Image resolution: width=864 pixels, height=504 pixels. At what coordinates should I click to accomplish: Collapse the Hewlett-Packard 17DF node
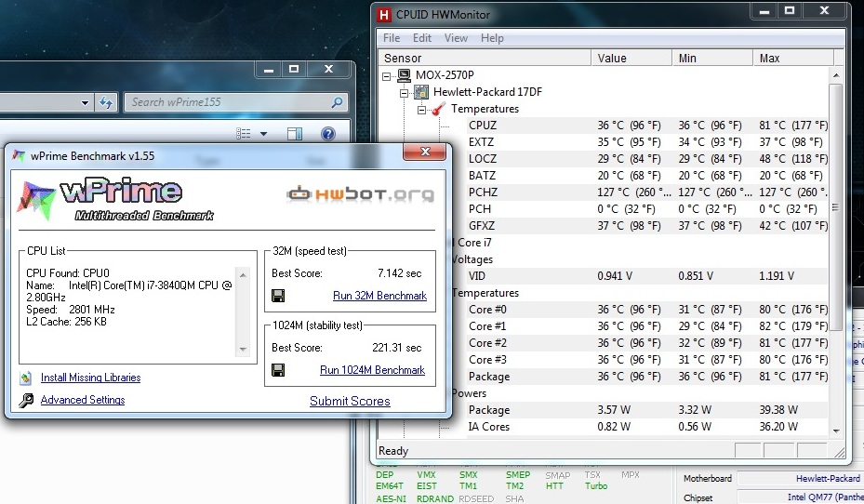(404, 93)
